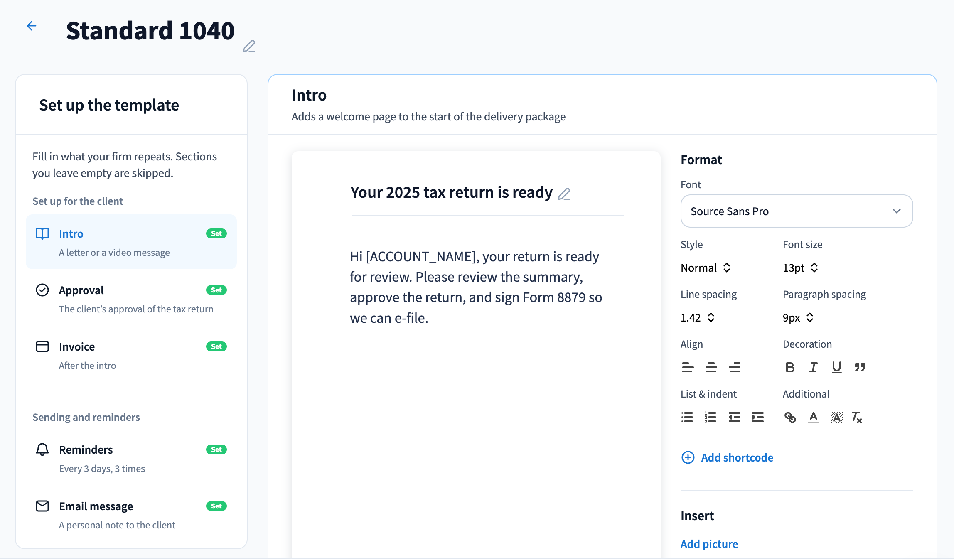
Task: Clear text formatting icon
Action: click(x=856, y=417)
